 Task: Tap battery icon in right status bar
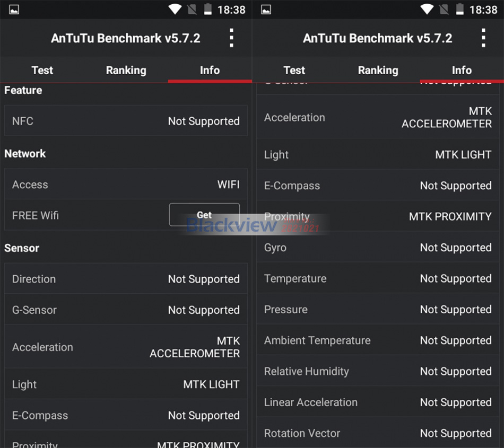(460, 10)
